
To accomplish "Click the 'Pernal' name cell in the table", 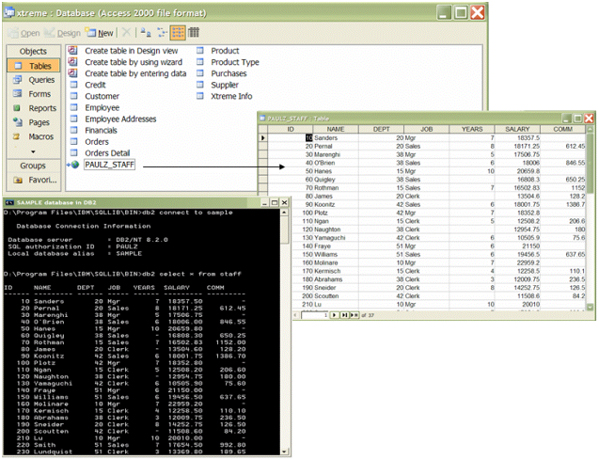I will coord(336,146).
